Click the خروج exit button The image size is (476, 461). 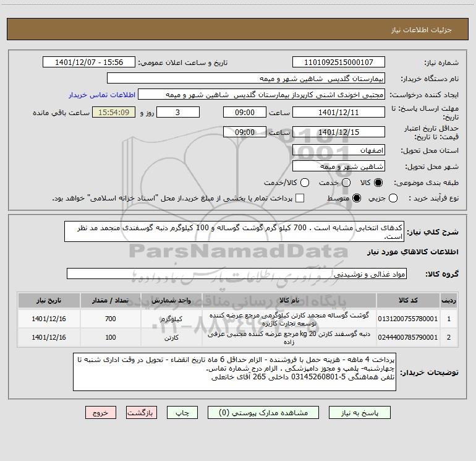click(101, 413)
